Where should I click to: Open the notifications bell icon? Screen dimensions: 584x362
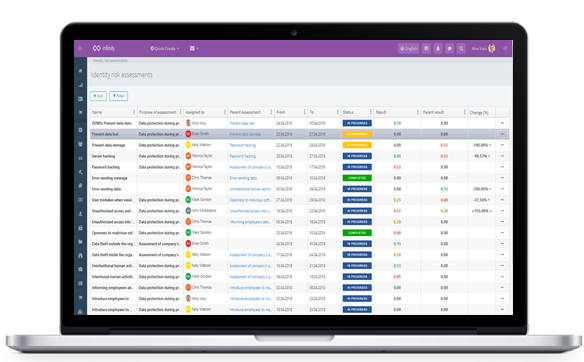pos(438,48)
